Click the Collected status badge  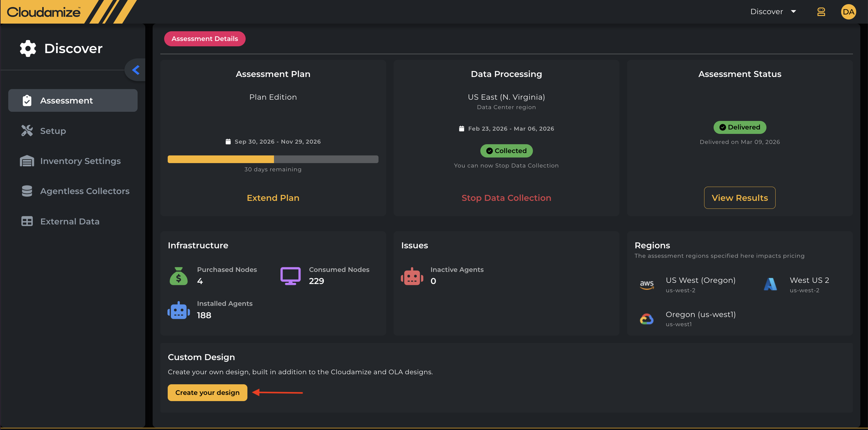pyautogui.click(x=506, y=151)
